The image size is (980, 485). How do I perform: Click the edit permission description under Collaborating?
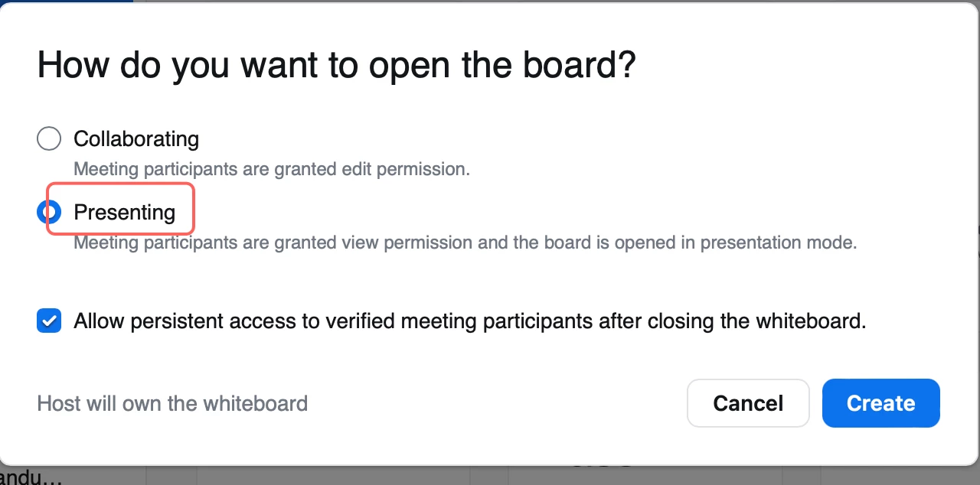click(x=271, y=169)
